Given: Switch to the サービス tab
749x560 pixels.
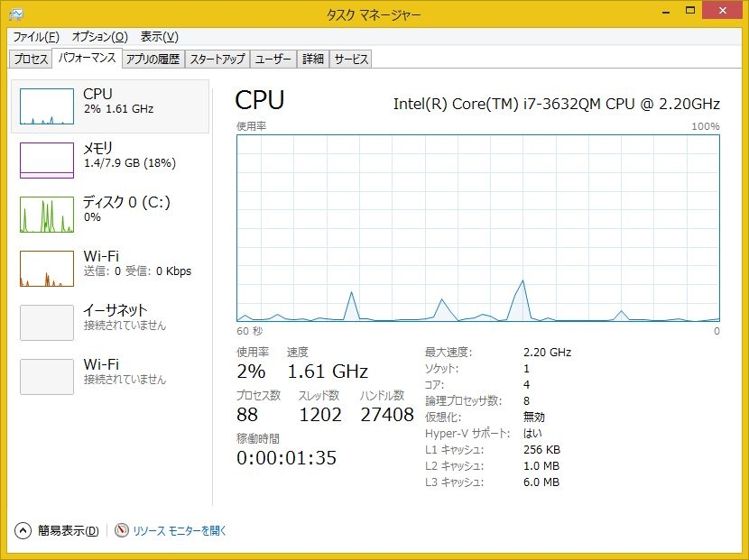Looking at the screenshot, I should click(351, 60).
